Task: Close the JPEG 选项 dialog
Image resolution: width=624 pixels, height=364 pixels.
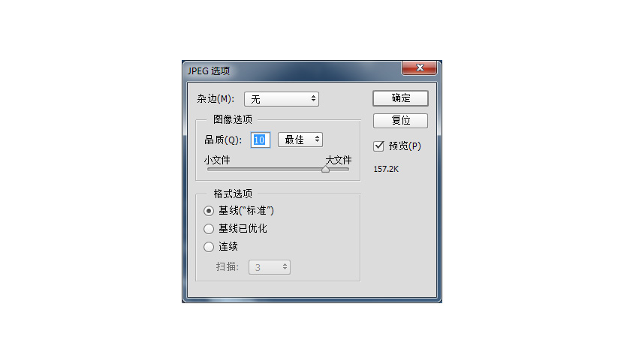Action: tap(419, 68)
